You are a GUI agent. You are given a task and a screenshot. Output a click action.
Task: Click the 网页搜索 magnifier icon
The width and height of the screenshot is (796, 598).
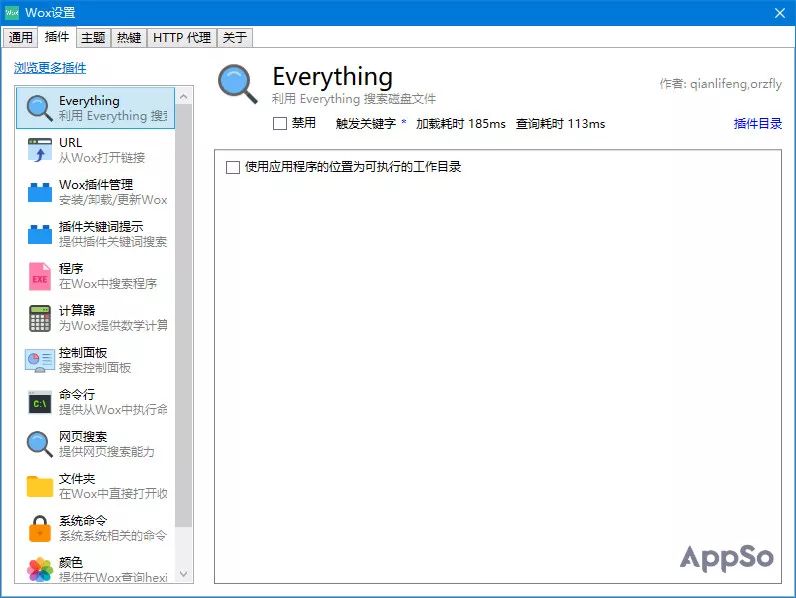point(40,445)
